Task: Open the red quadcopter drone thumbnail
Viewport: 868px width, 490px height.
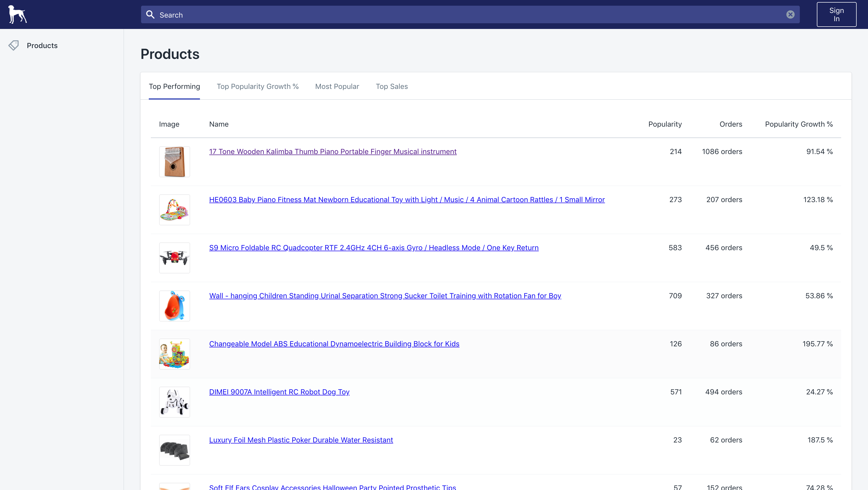Action: 174,258
